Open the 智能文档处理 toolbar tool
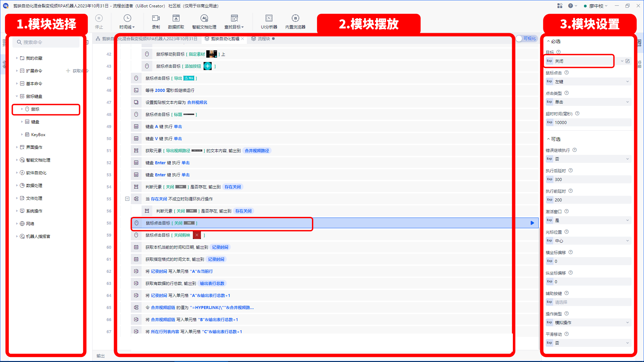Viewport: 644px width, 362px height. pos(204,21)
